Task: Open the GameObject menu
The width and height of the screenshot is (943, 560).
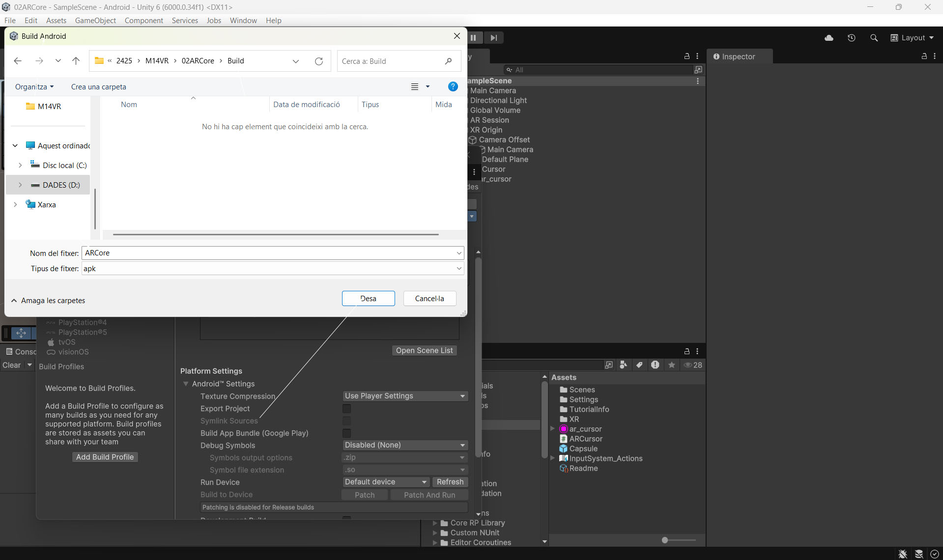Action: 95,21
